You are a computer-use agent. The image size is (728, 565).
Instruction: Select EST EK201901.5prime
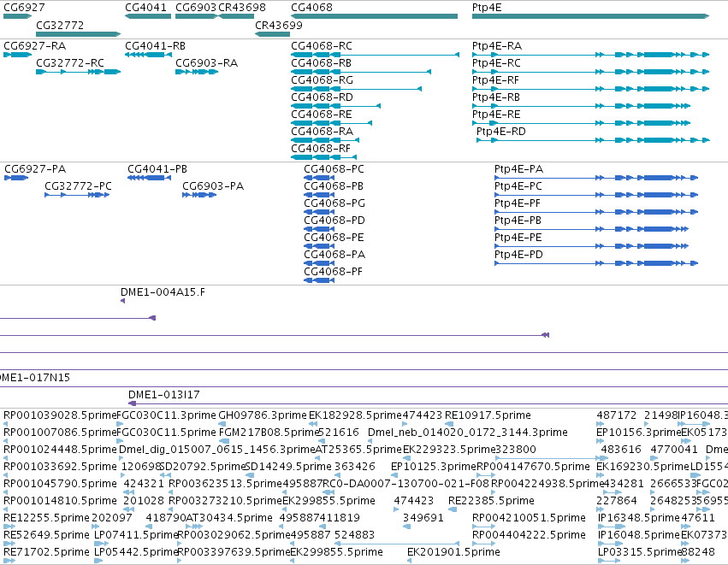click(453, 552)
